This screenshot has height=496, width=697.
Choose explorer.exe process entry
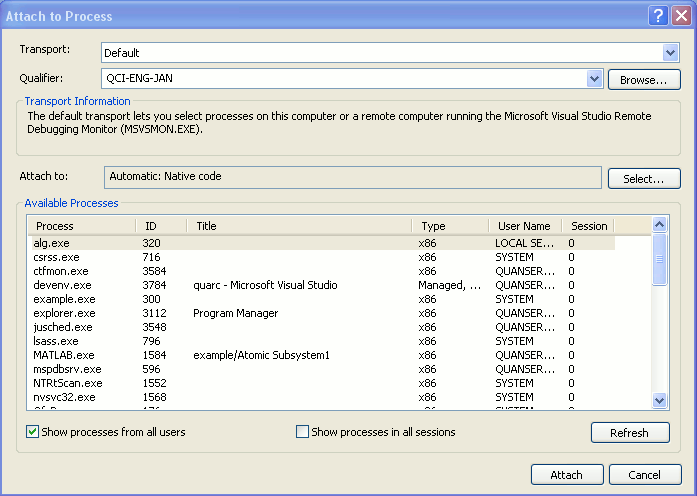pos(64,313)
